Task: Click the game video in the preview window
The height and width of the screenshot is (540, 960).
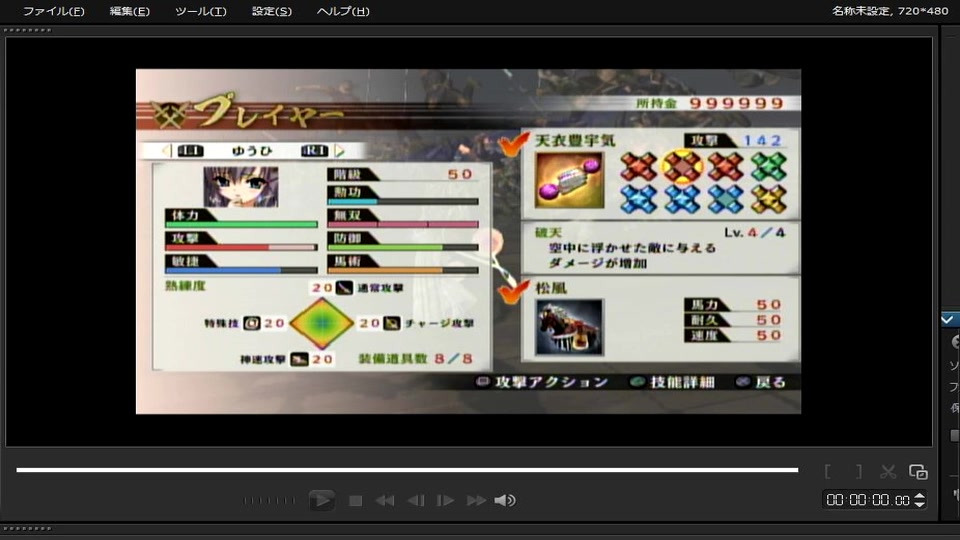Action: [468, 241]
